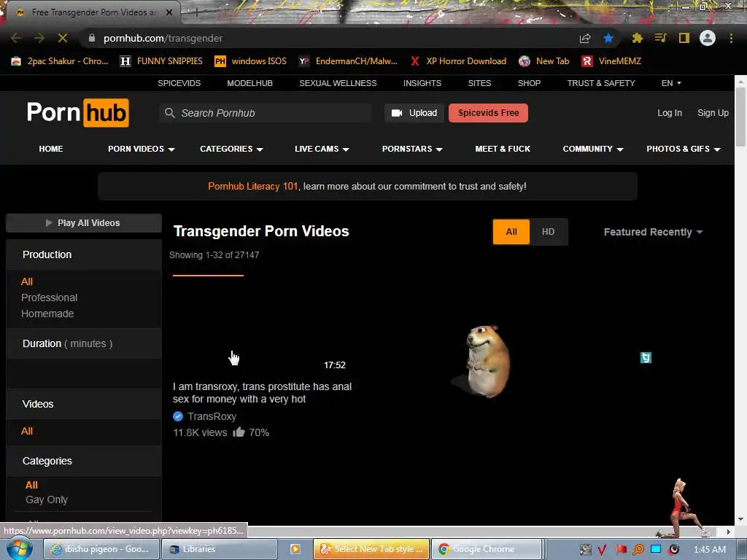Open the Literacy 101 link
747x560 pixels.
click(253, 186)
